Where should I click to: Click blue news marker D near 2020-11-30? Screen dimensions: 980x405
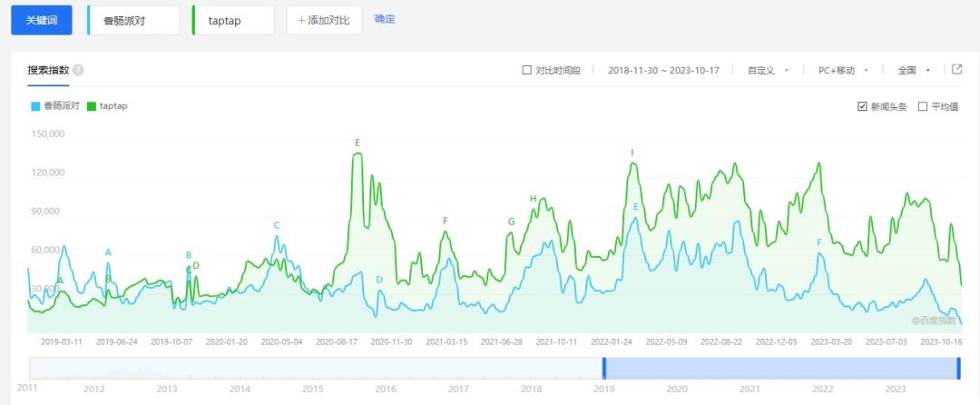[x=378, y=280]
